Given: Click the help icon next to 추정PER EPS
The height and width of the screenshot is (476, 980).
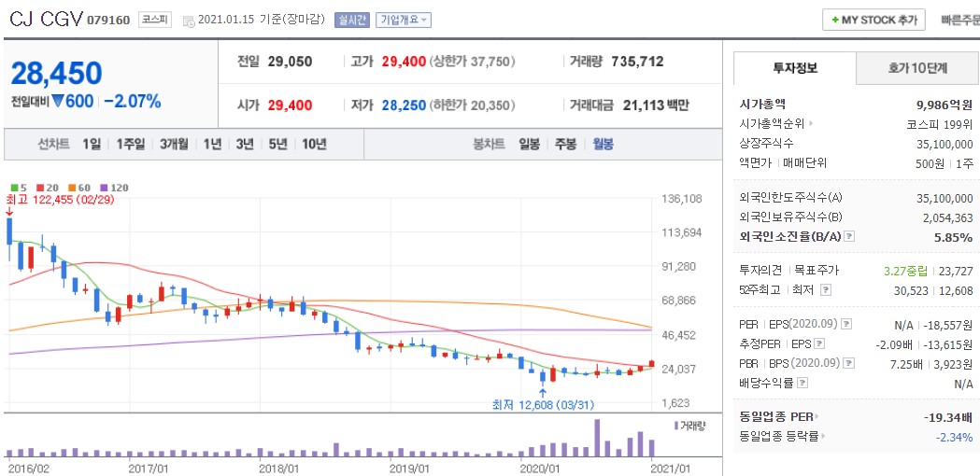Looking at the screenshot, I should point(820,343).
